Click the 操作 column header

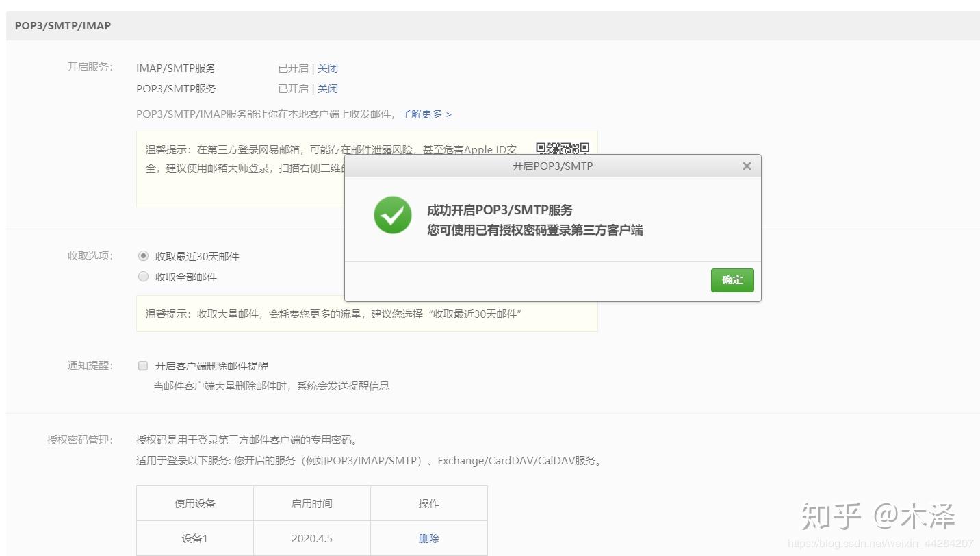(x=428, y=503)
